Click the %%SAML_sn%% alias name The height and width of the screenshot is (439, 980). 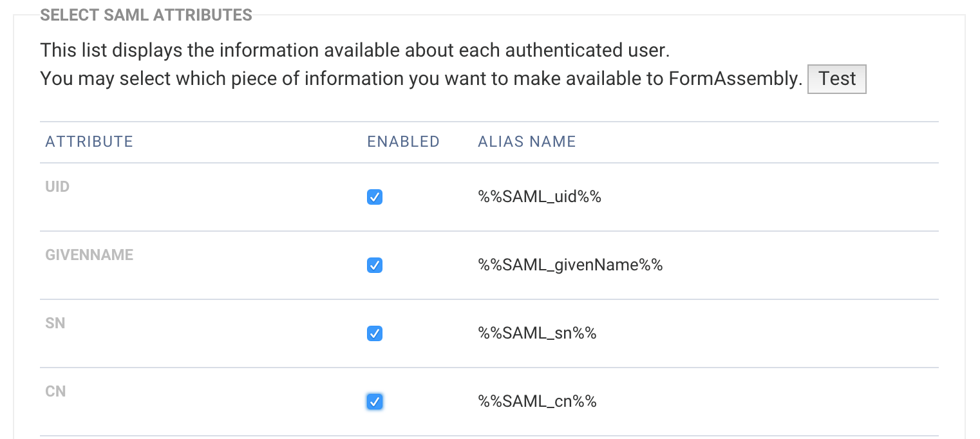coord(537,333)
